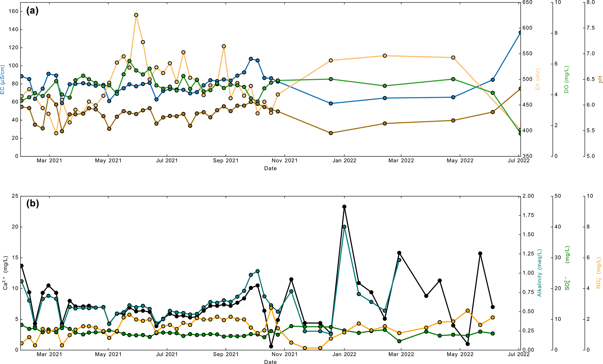The width and height of the screenshot is (603, 364).
Task: Click the panel (a) label
Action: click(32, 11)
